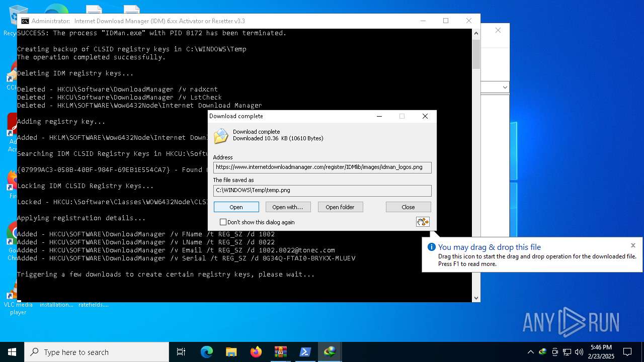Close the background window behind the console
Screen dimensions: 644x362
(x=498, y=30)
